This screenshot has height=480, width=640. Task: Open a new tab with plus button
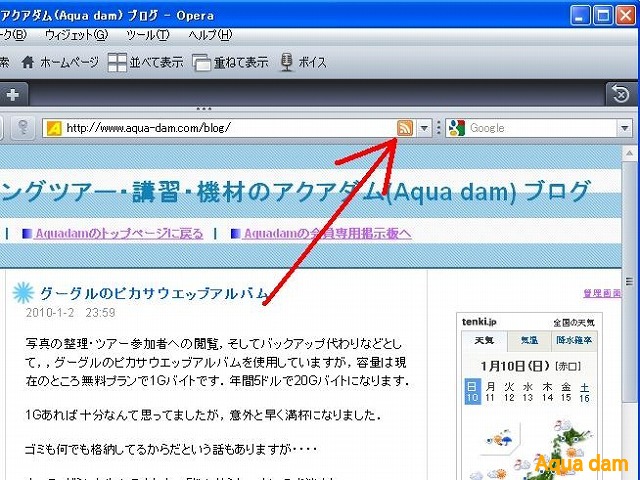click(x=12, y=95)
